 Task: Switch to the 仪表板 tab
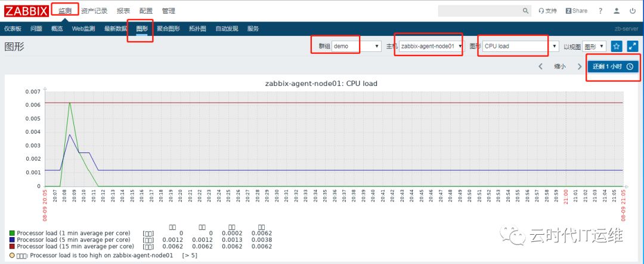(13, 29)
